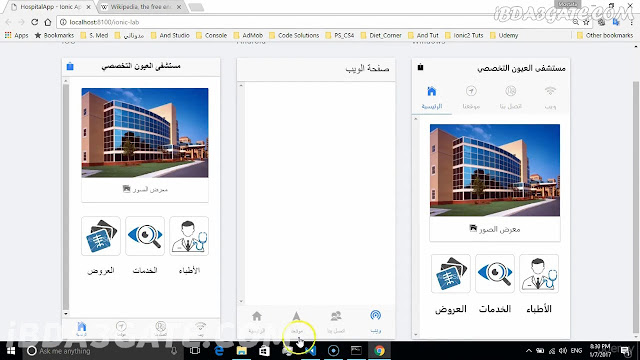Screen dimensions: 640x360
Task: Open Windows Start menu
Action: pyautogui.click(x=11, y=351)
